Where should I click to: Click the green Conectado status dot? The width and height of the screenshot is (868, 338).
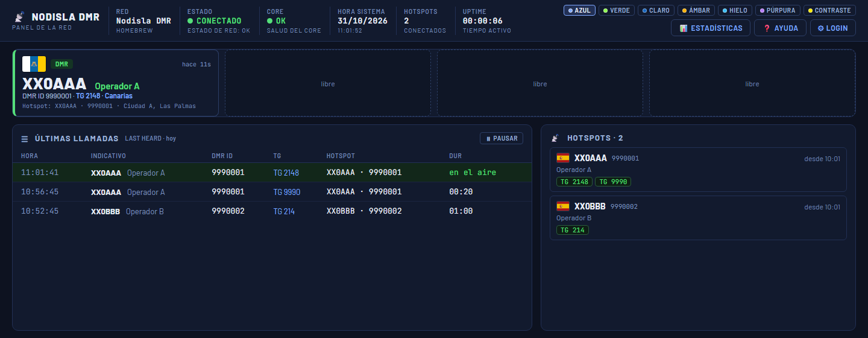point(190,21)
